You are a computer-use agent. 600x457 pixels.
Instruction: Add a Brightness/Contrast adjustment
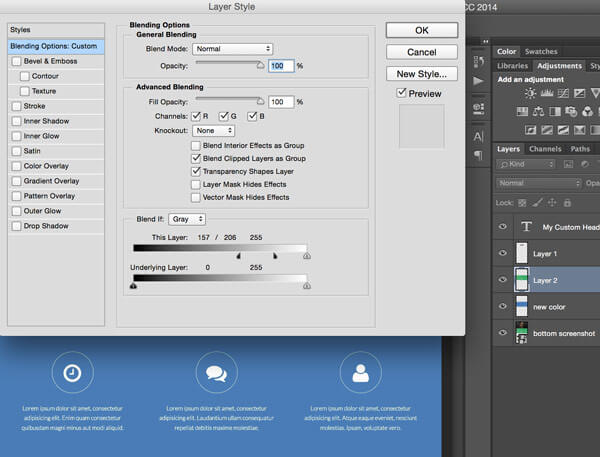point(530,93)
